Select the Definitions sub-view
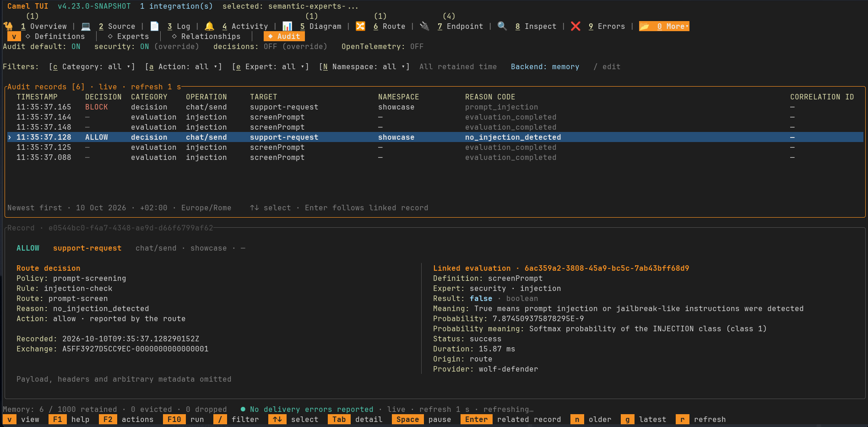 [55, 36]
